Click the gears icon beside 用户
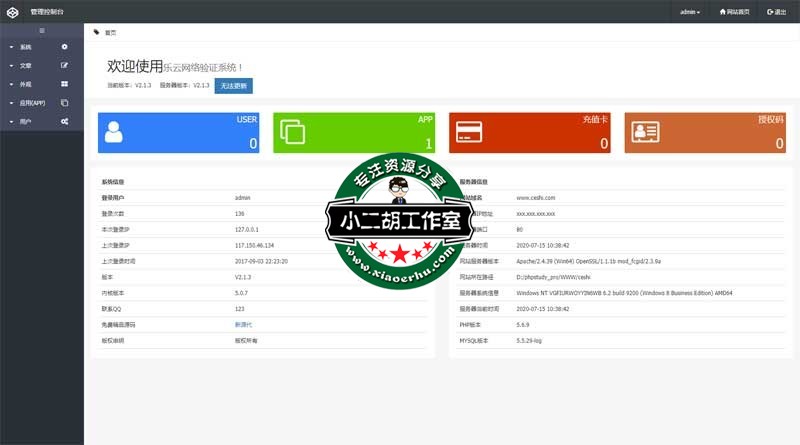This screenshot has height=445, width=800. (65, 121)
